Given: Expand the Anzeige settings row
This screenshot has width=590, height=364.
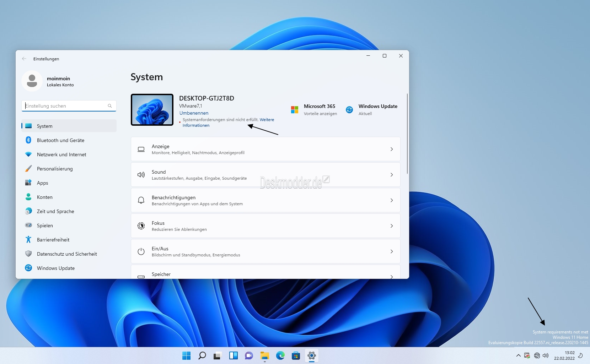Looking at the screenshot, I should (265, 149).
